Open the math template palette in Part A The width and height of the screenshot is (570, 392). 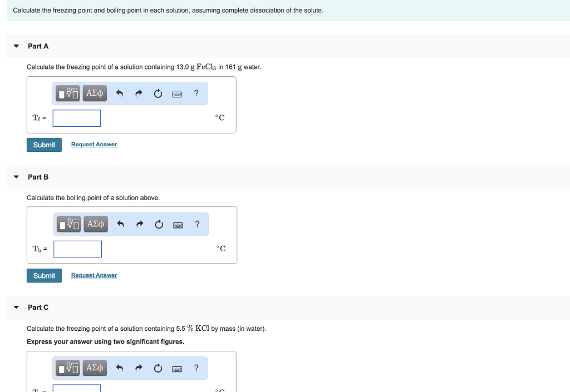tap(67, 93)
